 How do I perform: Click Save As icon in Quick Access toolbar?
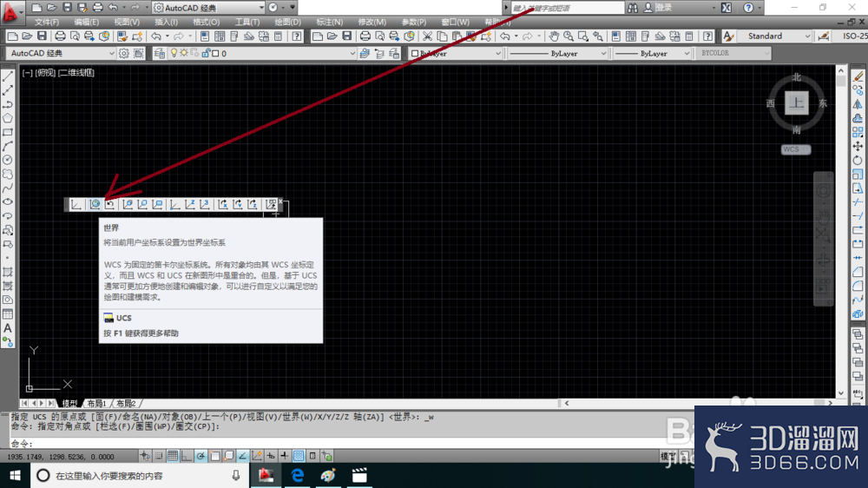(82, 8)
